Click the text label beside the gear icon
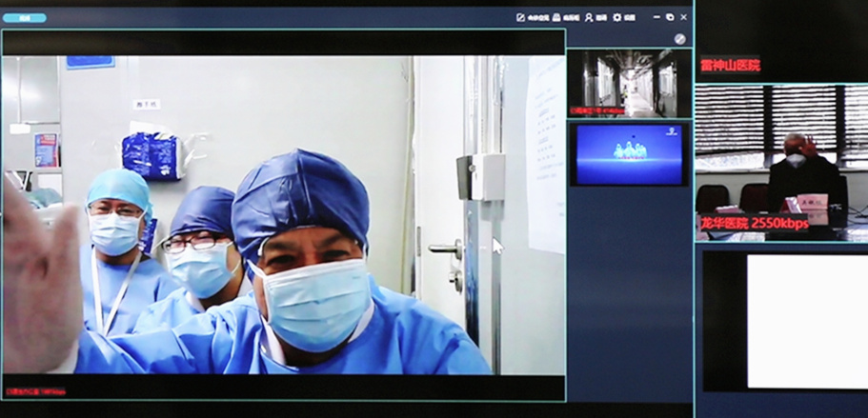The width and height of the screenshot is (868, 418). [630, 17]
